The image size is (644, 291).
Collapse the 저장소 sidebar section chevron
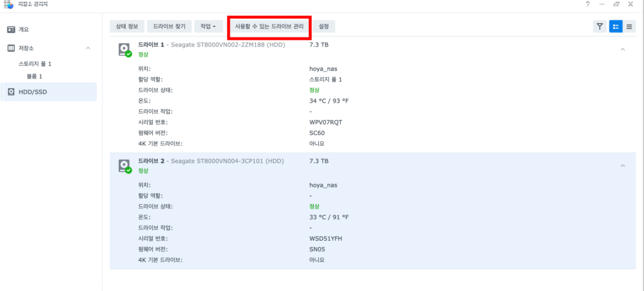pyautogui.click(x=88, y=48)
